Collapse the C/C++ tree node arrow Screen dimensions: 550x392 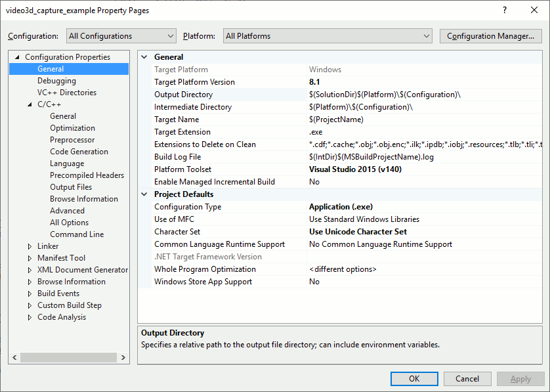coord(29,104)
